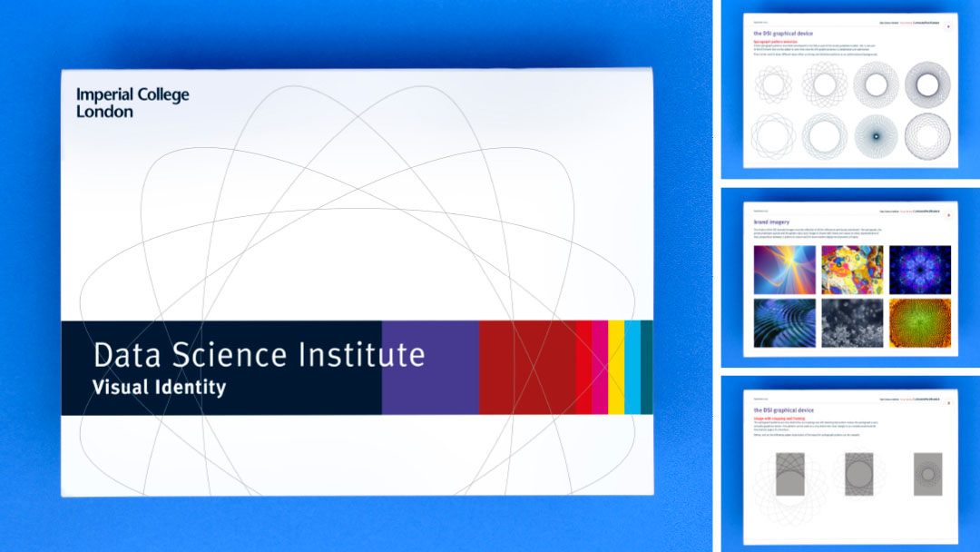Image resolution: width=980 pixels, height=552 pixels.
Task: Click the smallest grey rectangle with spirograph
Action: [x=927, y=475]
